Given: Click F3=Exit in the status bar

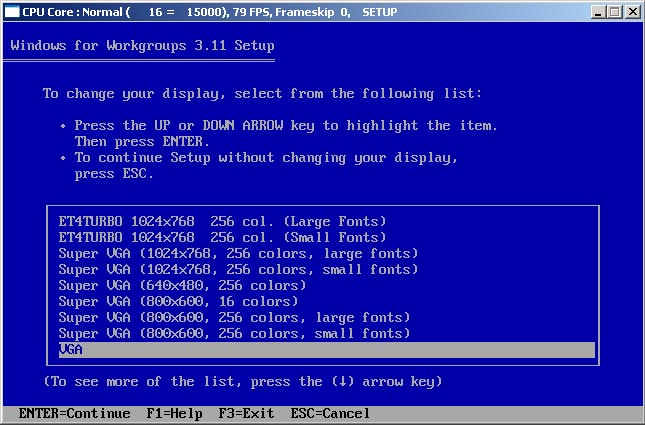Looking at the screenshot, I should click(246, 413).
